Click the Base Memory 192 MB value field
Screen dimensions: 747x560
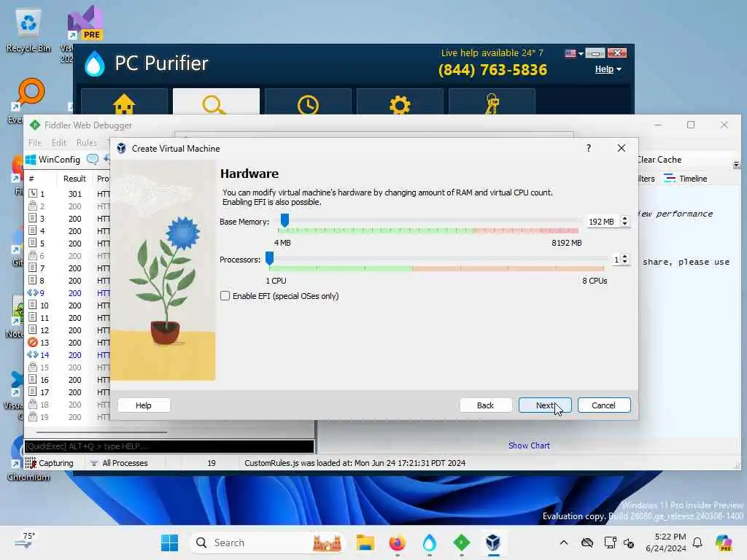click(603, 222)
